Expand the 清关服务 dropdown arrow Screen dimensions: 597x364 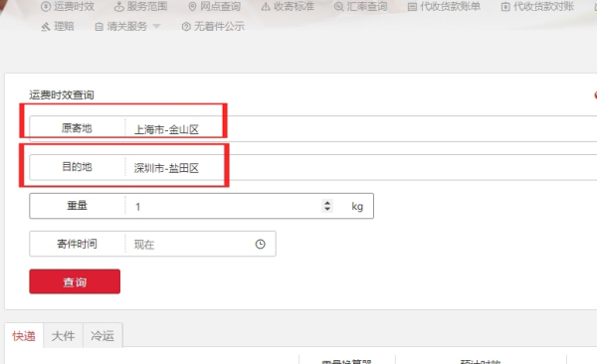[156, 26]
